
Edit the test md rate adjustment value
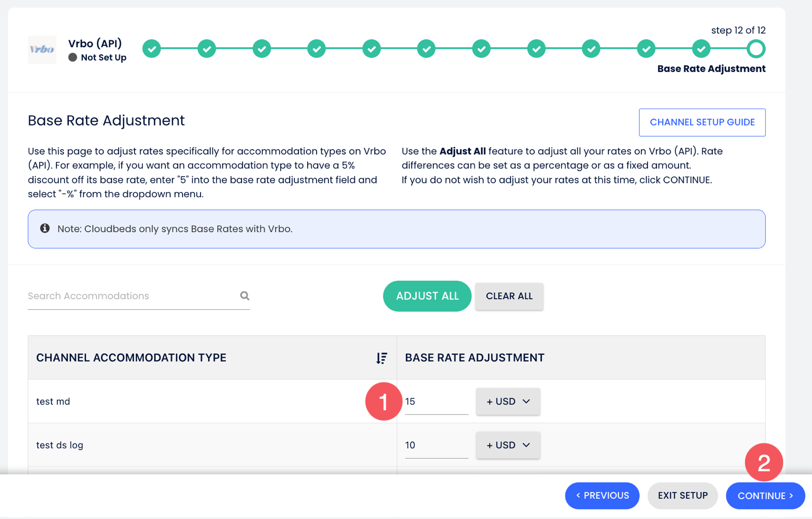tap(436, 402)
